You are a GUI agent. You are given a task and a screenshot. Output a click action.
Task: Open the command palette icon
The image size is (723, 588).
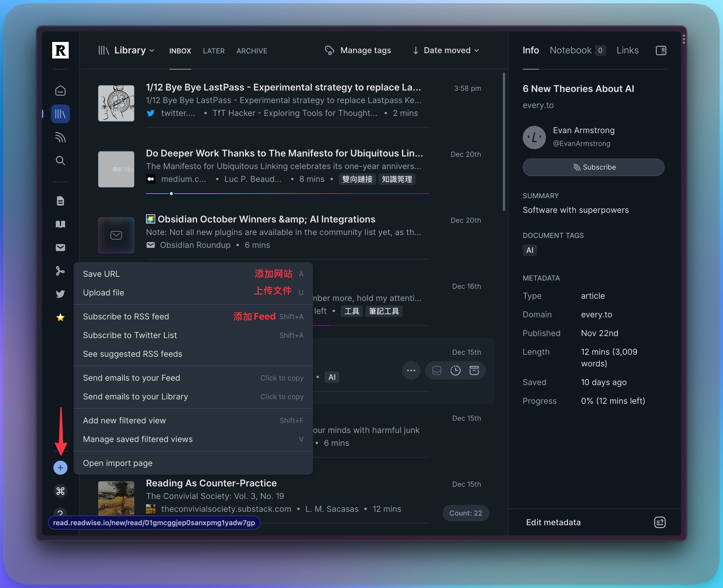point(60,491)
